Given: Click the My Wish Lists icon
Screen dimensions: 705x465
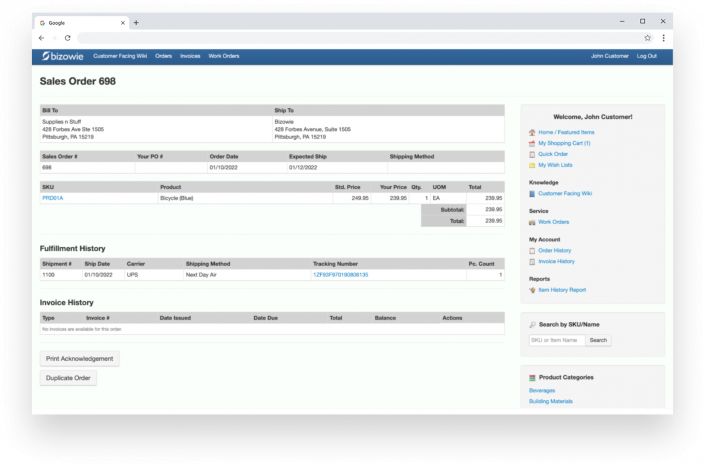Looking at the screenshot, I should tap(532, 165).
